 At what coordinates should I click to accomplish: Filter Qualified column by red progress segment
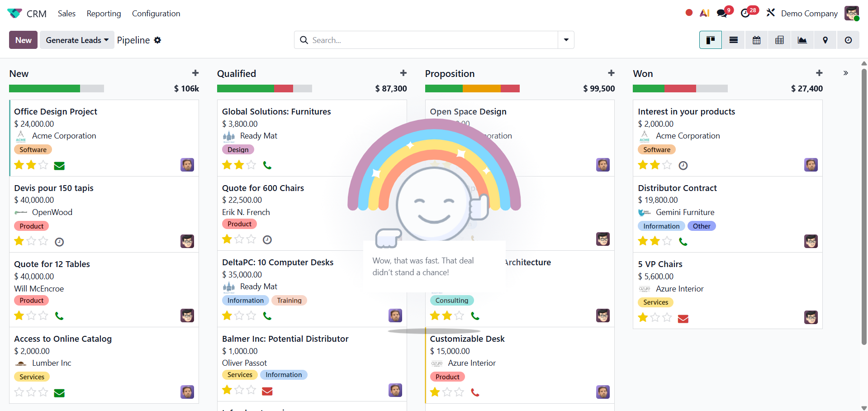click(284, 88)
